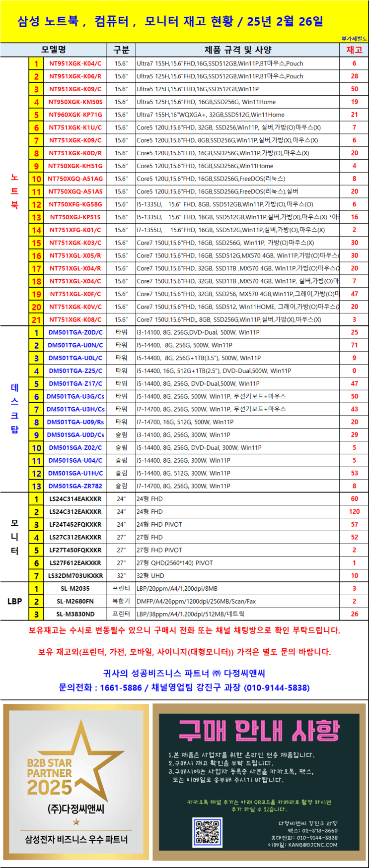Viewport: 369px width, 868px height.
Task: Click the 데스크탑 category label
Action: tap(14, 409)
